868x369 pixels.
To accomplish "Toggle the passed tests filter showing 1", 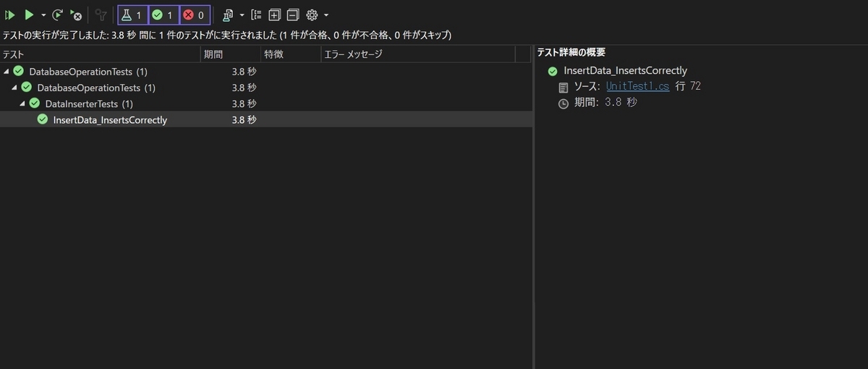I will point(163,14).
